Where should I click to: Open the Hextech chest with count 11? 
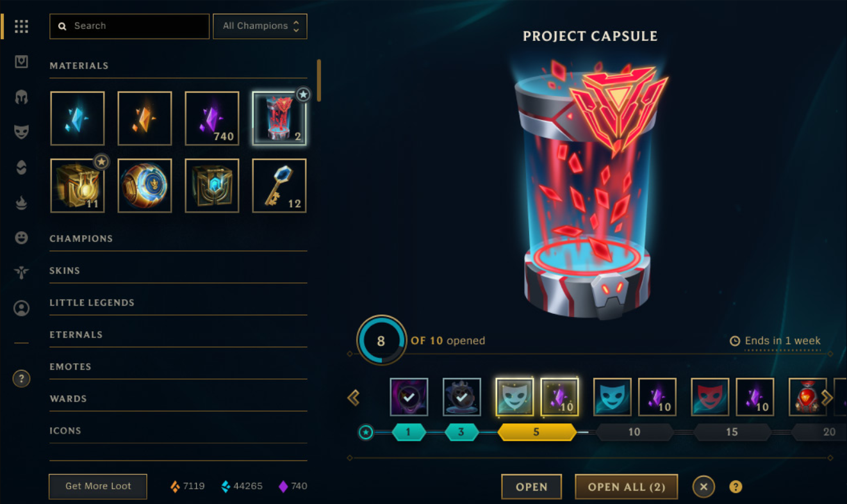tap(78, 186)
